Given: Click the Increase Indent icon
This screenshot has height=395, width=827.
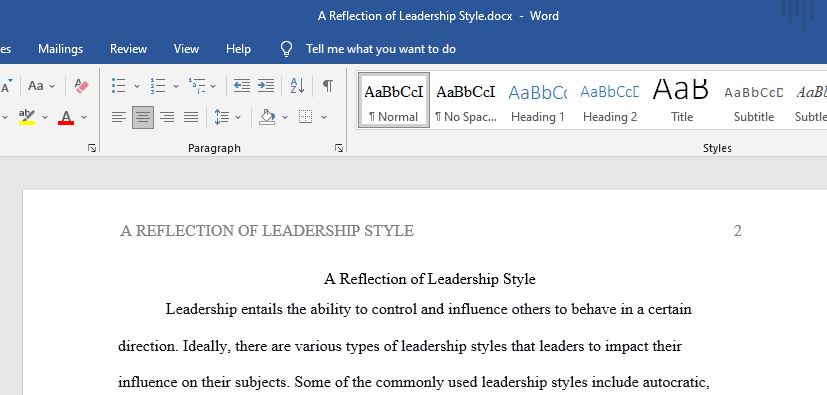Looking at the screenshot, I should point(266,85).
